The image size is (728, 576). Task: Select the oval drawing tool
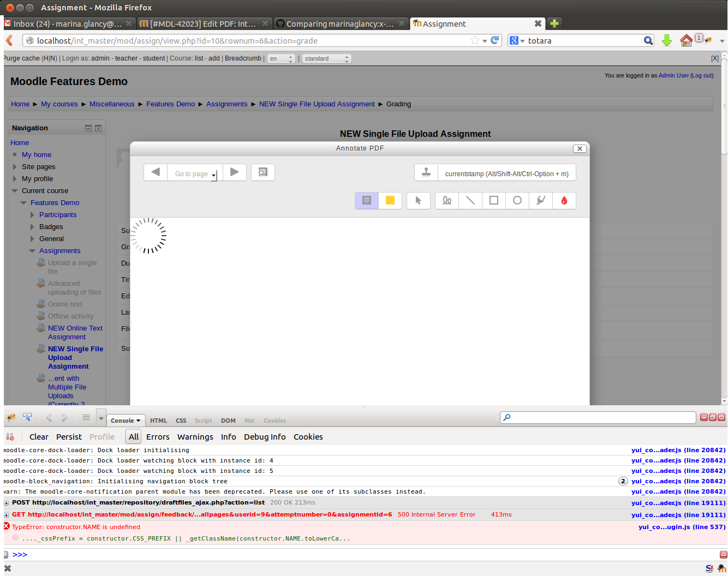(517, 201)
